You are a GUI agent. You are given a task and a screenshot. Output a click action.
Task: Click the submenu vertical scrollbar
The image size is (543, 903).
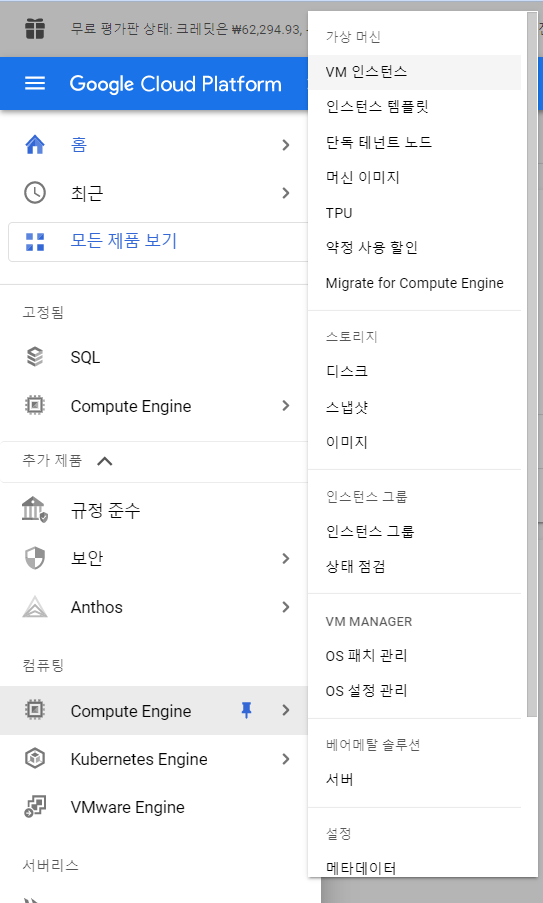click(531, 364)
